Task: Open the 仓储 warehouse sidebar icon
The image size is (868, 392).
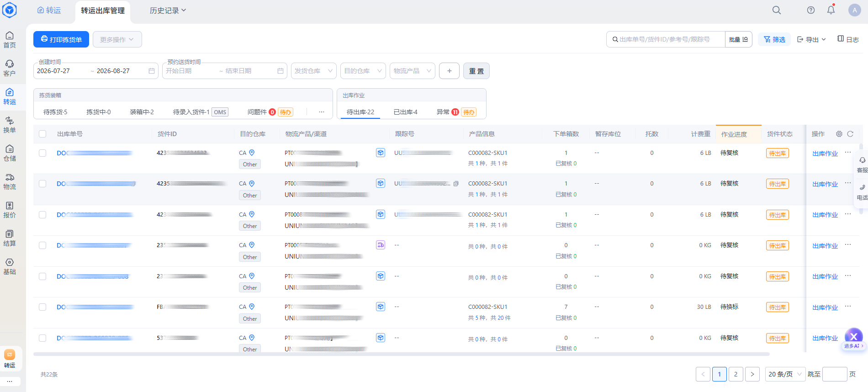Action: [10, 153]
